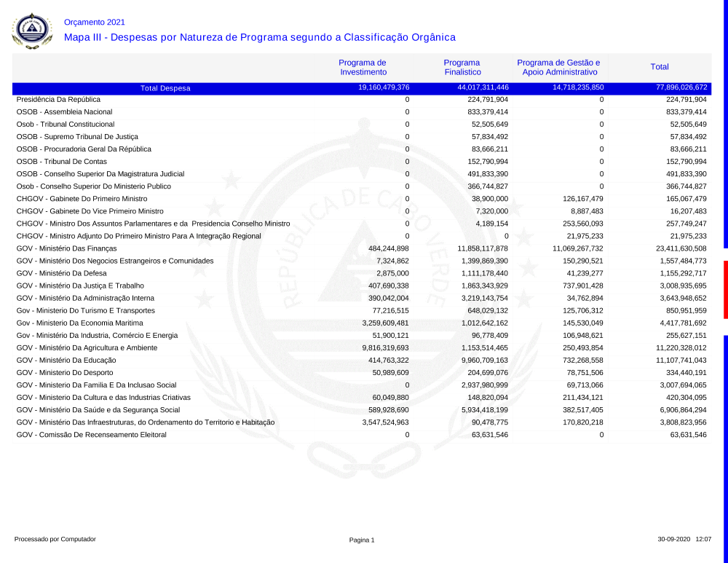Screen dimensions: 728x563
Task: Select 'GOV - Ministério Da Agricultura e Ambiente' row
Action: (87, 348)
